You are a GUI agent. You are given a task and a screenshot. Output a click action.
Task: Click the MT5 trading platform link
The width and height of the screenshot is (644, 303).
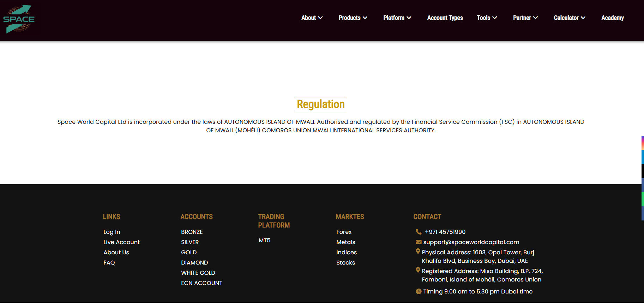pos(264,240)
